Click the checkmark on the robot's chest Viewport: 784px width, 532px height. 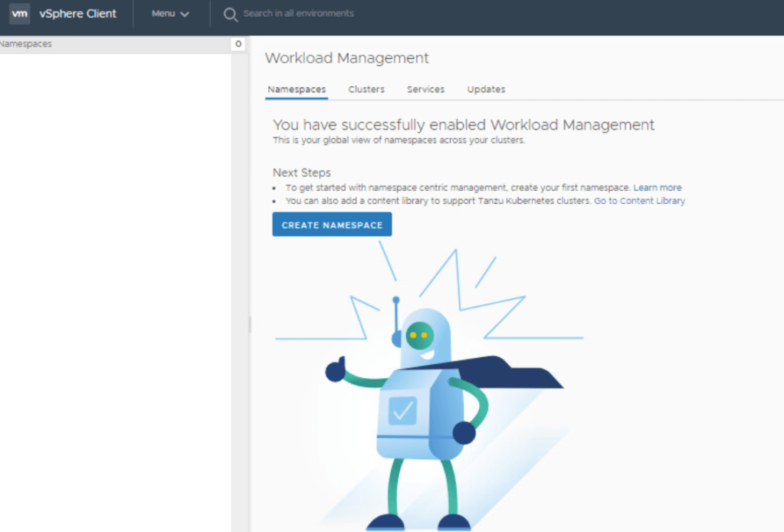coord(402,412)
